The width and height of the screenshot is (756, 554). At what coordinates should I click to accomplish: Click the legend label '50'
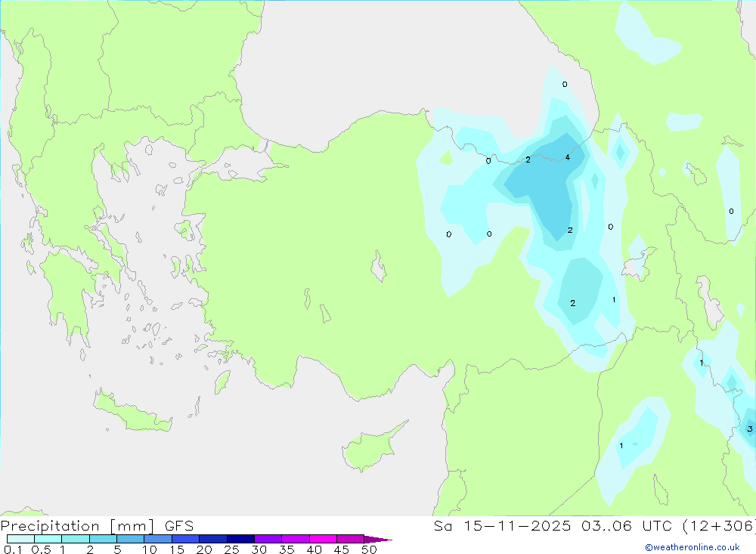370,549
